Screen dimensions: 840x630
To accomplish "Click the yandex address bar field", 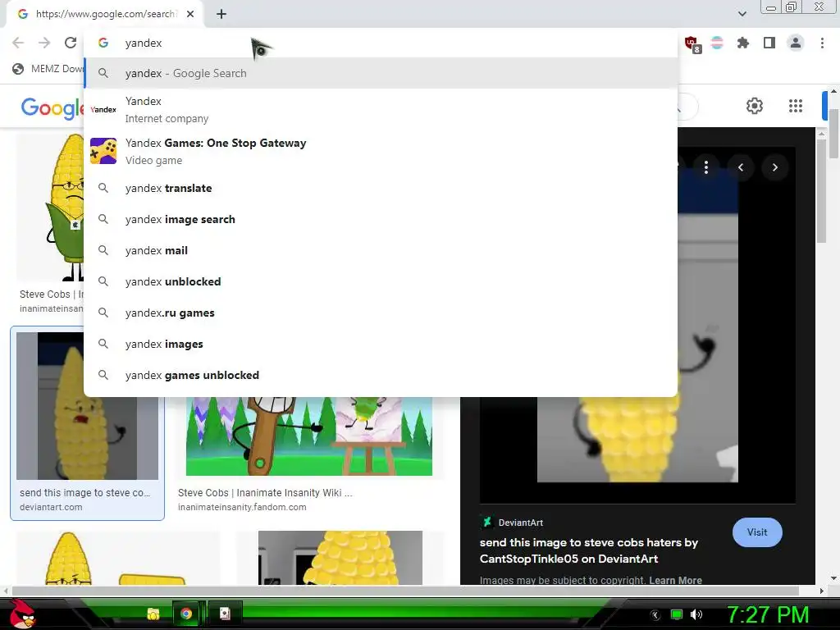I will (x=381, y=43).
